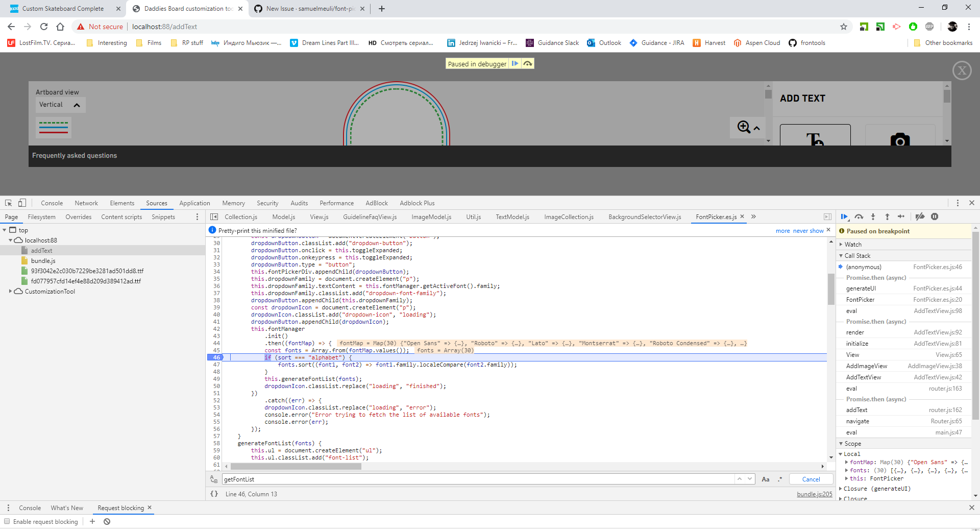Open the Elements panel tab
This screenshot has height=531, width=980.
[122, 203]
